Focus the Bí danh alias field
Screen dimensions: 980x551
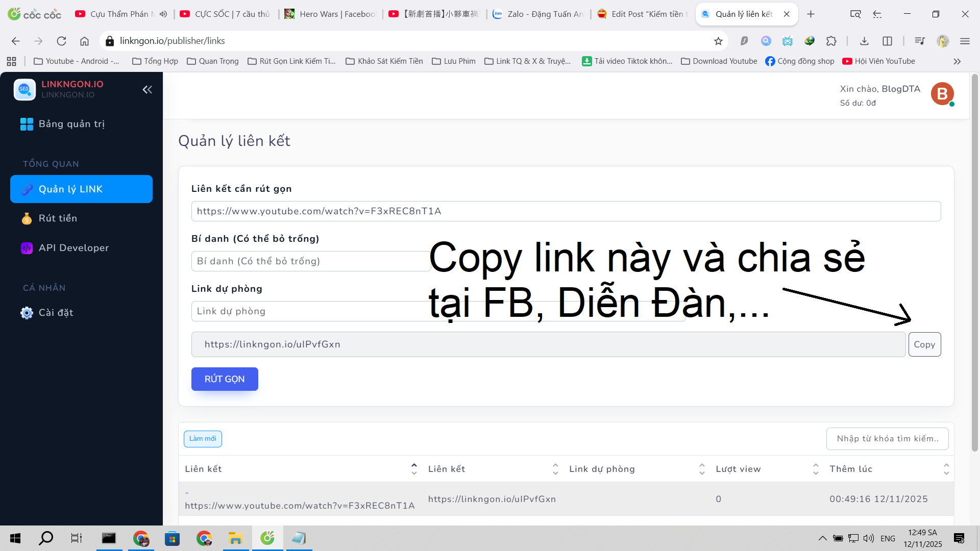tap(310, 261)
